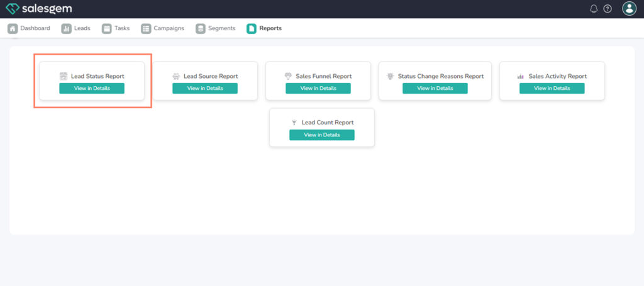This screenshot has width=644, height=286.
Task: Switch to the Tasks tab
Action: (116, 28)
